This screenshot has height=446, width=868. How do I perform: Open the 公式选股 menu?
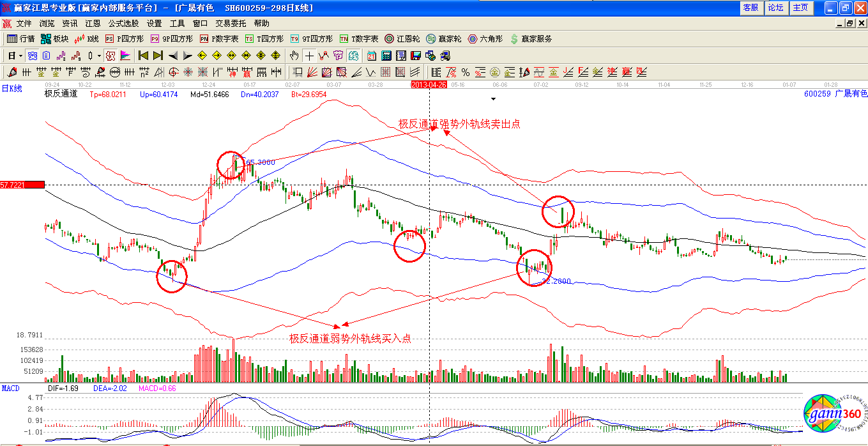[x=123, y=23]
